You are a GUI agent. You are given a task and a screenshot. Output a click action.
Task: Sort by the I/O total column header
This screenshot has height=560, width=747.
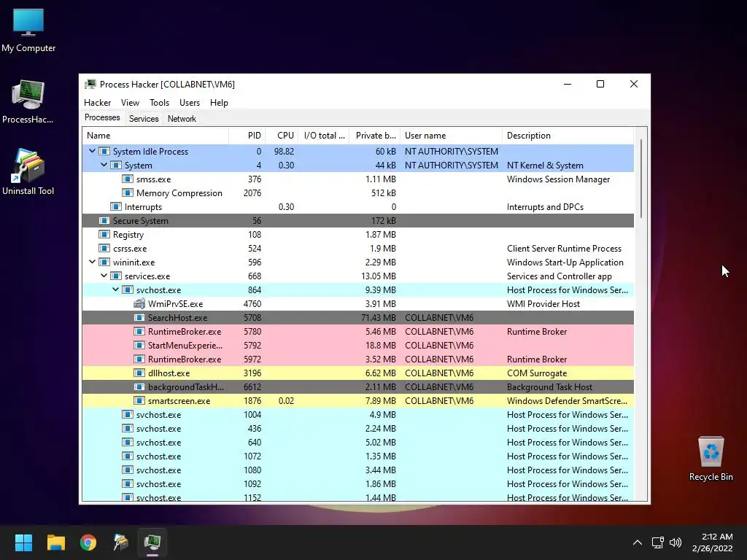click(x=324, y=136)
